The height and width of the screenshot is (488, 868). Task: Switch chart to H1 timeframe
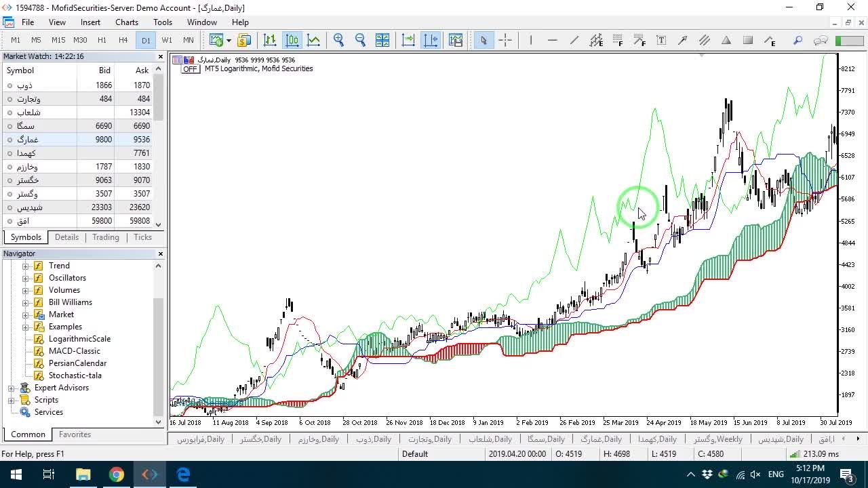102,40
